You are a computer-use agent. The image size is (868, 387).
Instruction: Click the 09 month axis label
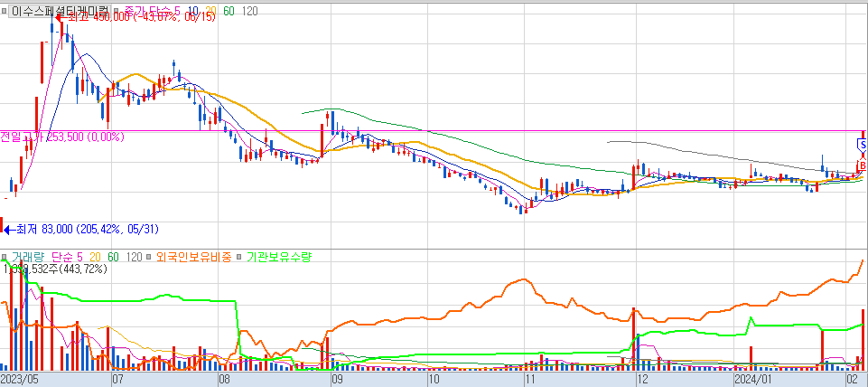pyautogui.click(x=337, y=381)
